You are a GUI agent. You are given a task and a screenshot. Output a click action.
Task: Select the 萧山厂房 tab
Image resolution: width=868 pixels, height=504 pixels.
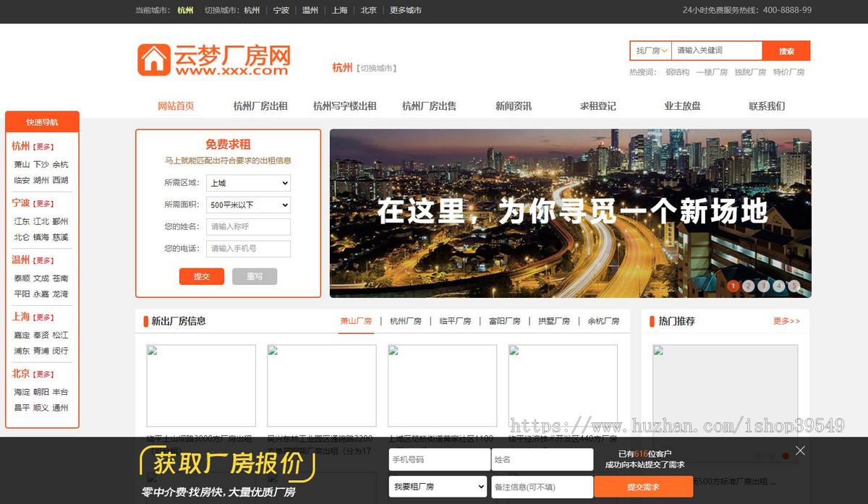click(356, 321)
